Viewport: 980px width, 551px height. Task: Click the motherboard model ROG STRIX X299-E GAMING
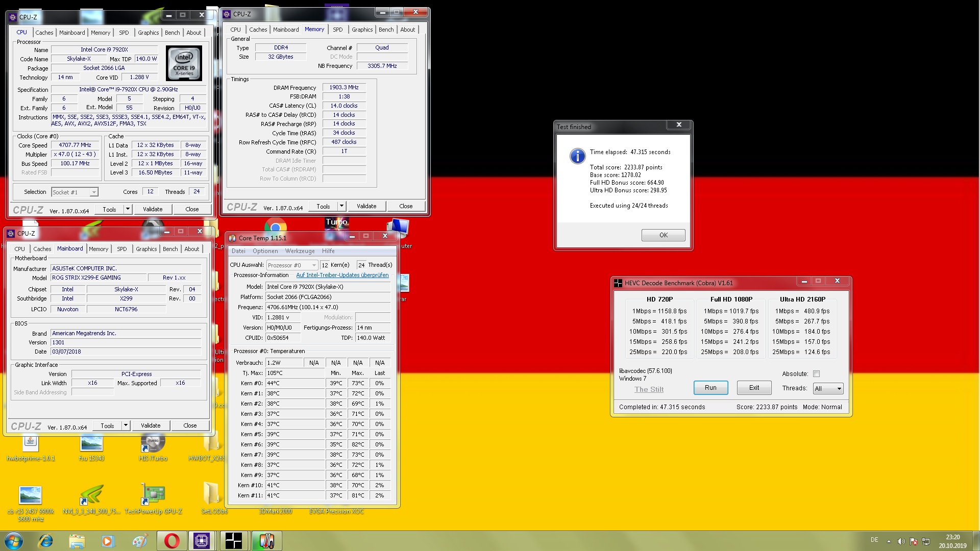coord(98,278)
